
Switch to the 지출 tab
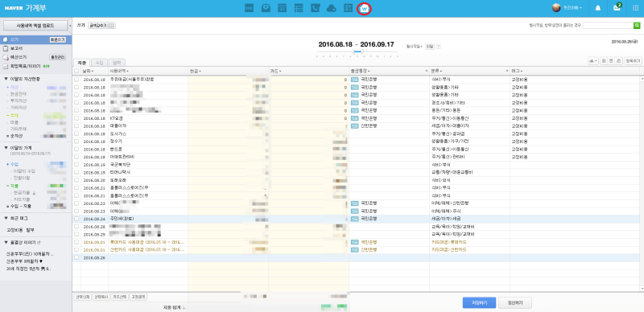pyautogui.click(x=81, y=63)
